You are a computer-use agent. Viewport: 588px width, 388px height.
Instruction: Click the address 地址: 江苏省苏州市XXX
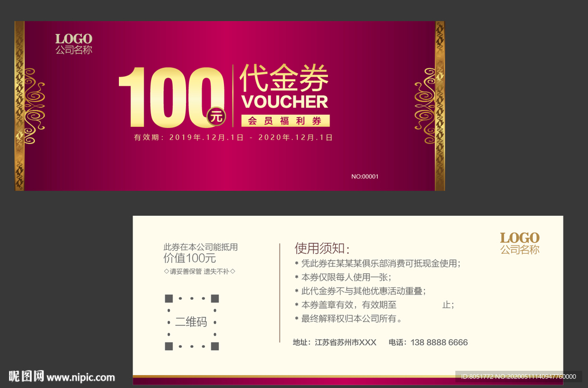pyautogui.click(x=335, y=342)
